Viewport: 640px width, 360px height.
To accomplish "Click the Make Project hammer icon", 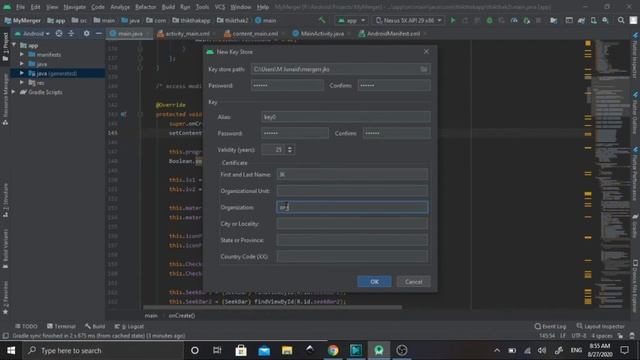I will point(322,20).
